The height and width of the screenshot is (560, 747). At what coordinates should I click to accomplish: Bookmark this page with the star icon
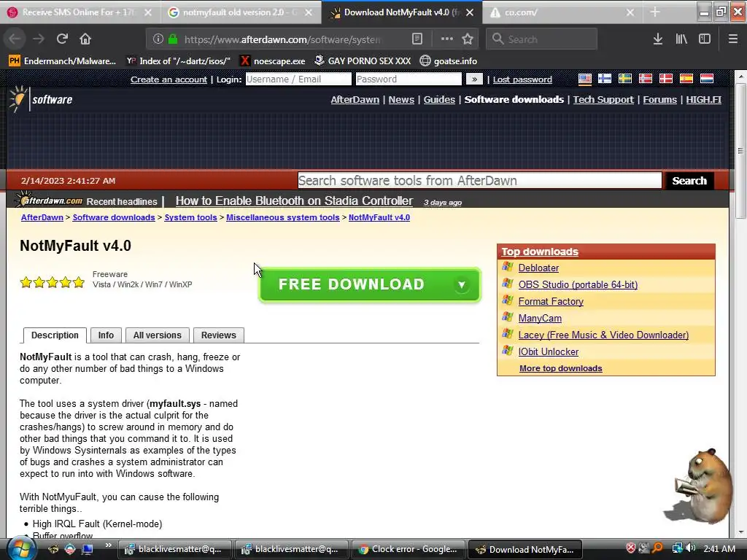coord(468,39)
